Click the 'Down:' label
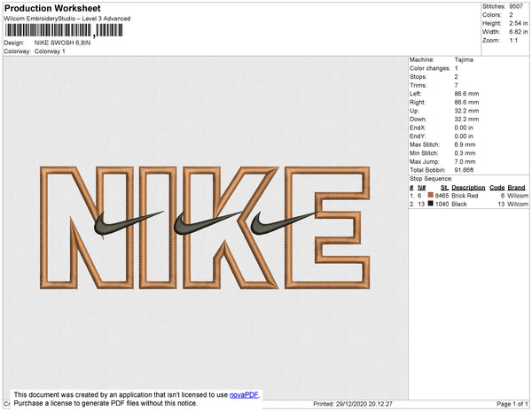This screenshot has height=411, width=532. (x=418, y=120)
